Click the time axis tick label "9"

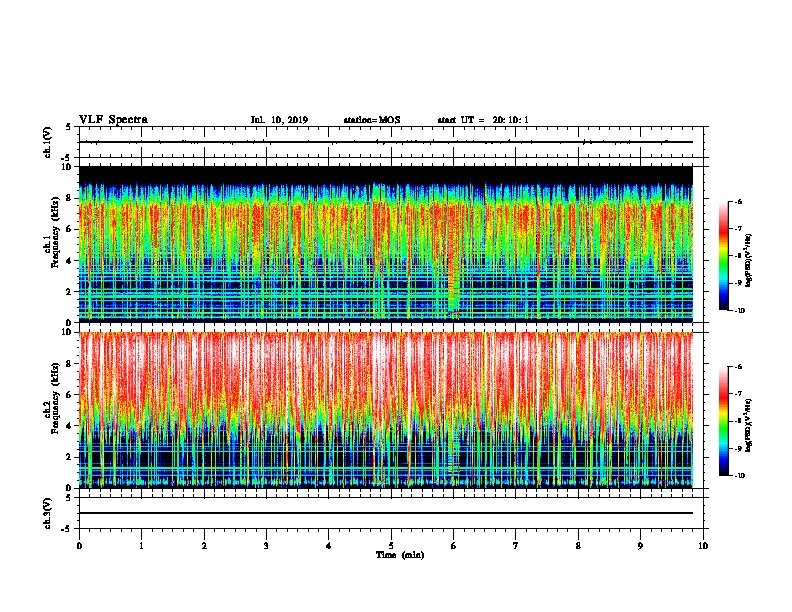pyautogui.click(x=640, y=546)
